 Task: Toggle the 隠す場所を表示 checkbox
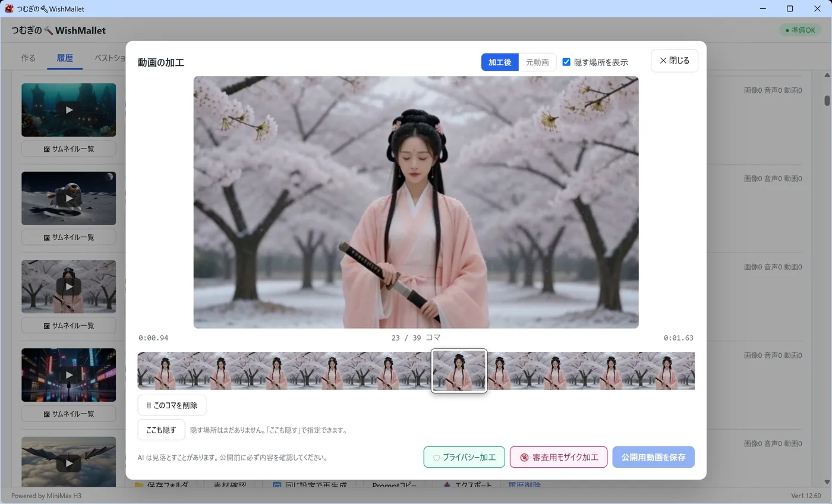[x=566, y=62]
